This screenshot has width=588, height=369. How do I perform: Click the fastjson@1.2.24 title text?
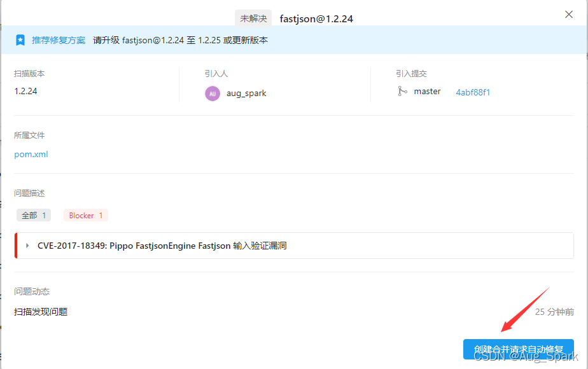click(316, 18)
